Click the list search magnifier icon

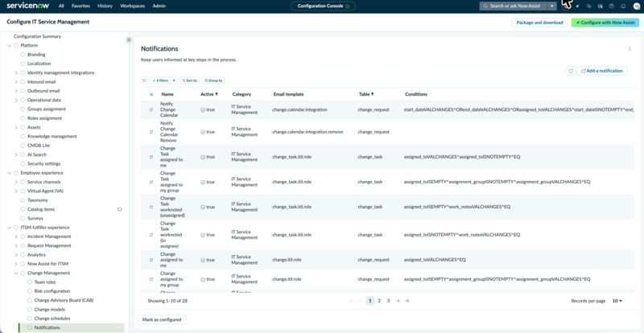(145, 81)
